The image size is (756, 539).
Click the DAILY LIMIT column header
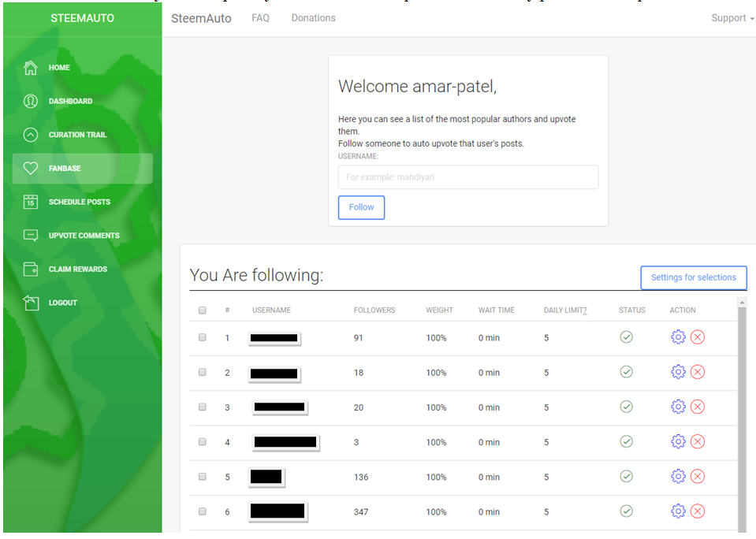click(565, 310)
